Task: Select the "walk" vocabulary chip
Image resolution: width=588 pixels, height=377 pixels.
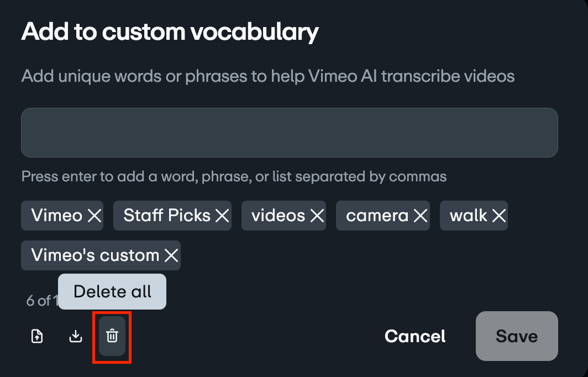Action: 467,216
